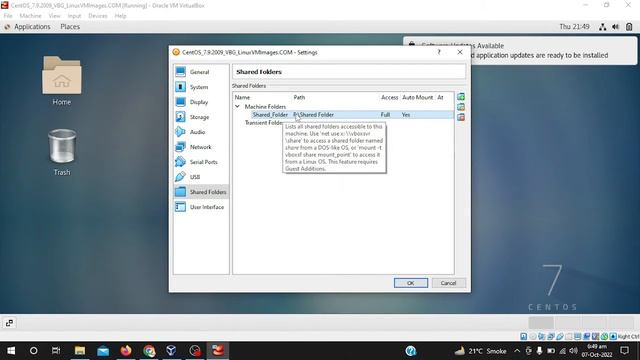Click the Cancel button in Settings
Screen dimensions: 640x360
pyautogui.click(x=448, y=283)
